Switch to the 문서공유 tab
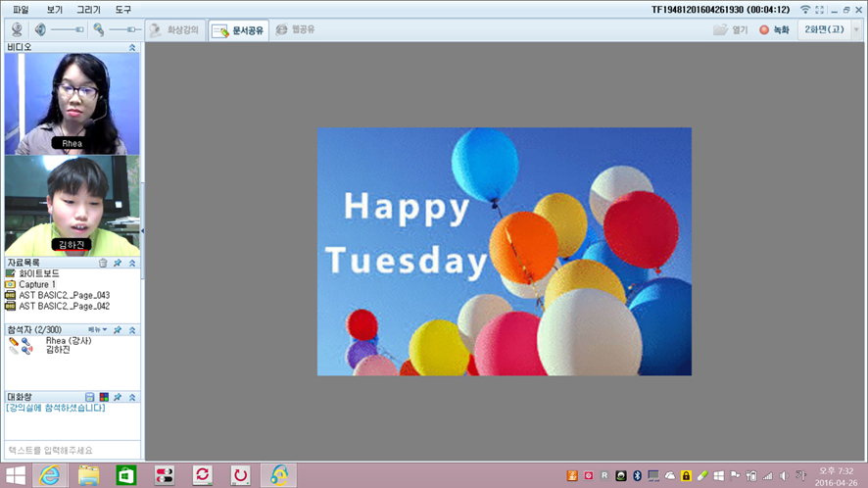This screenshot has width=868, height=488. [x=239, y=30]
